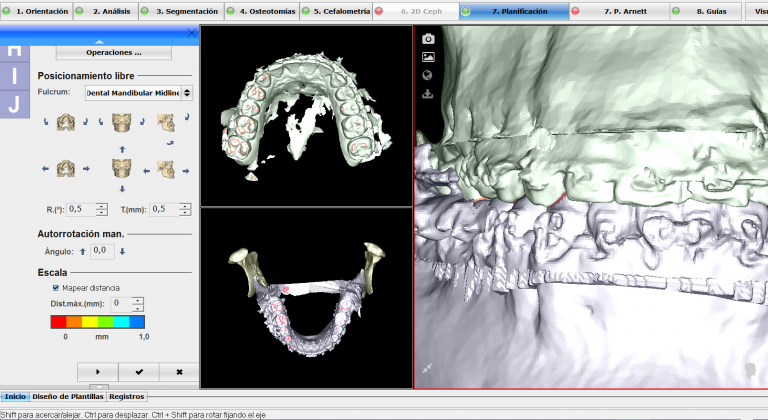This screenshot has height=420, width=768.
Task: Click the Operaciones ... button
Action: coord(114,52)
